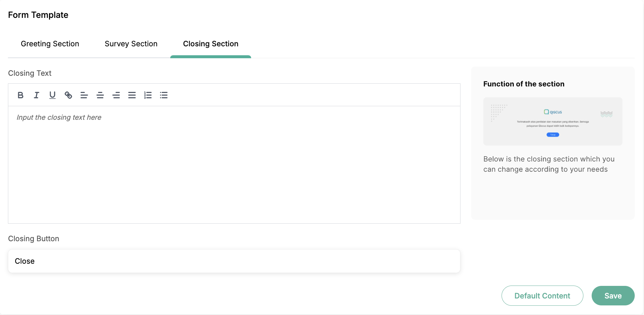644x315 pixels.
Task: Toggle italic formatting icon
Action: tap(36, 95)
